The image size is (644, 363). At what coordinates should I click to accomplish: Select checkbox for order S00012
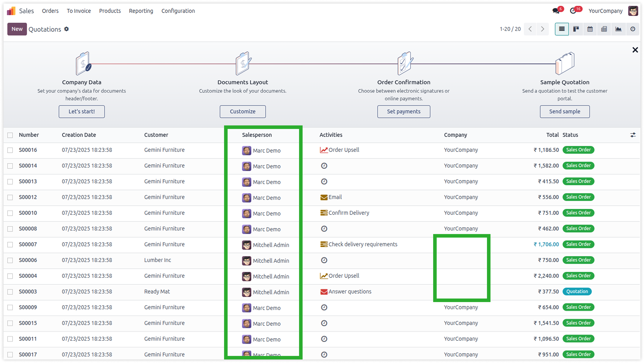pyautogui.click(x=10, y=198)
